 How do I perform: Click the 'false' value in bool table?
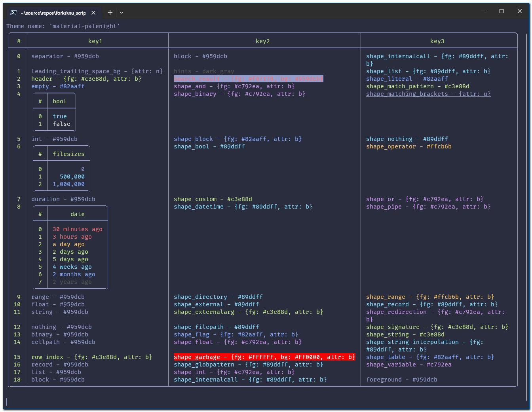[62, 124]
